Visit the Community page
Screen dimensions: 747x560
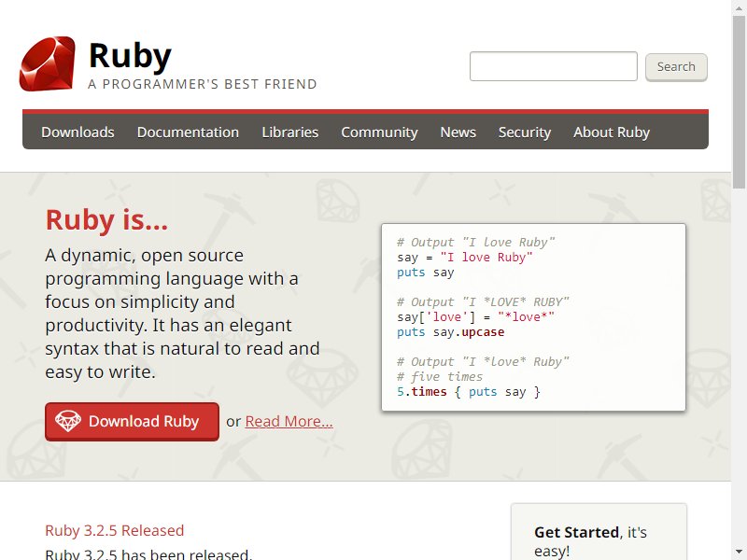pos(379,132)
